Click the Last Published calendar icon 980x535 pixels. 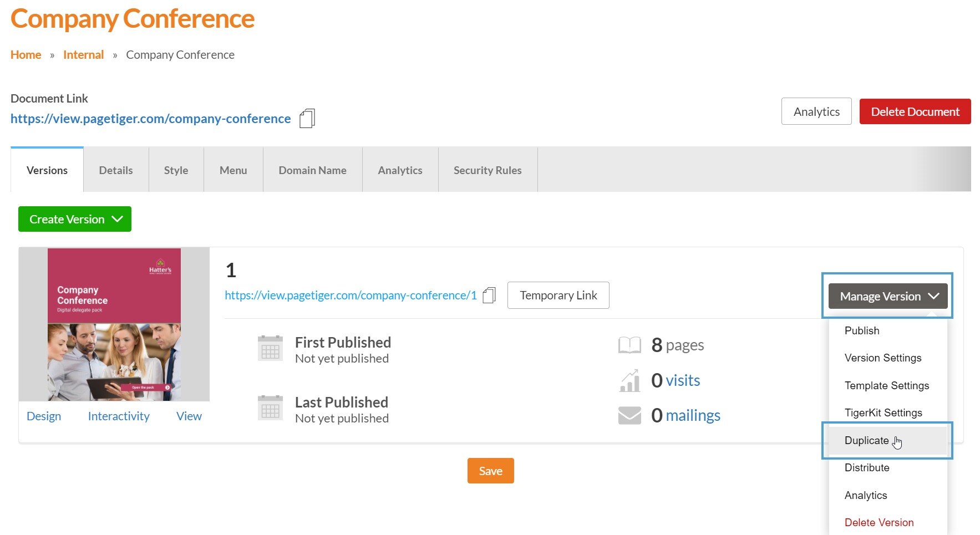270,409
